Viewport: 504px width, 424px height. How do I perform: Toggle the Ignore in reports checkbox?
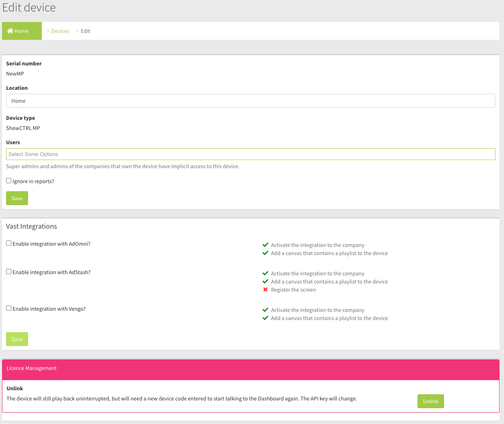pos(9,181)
